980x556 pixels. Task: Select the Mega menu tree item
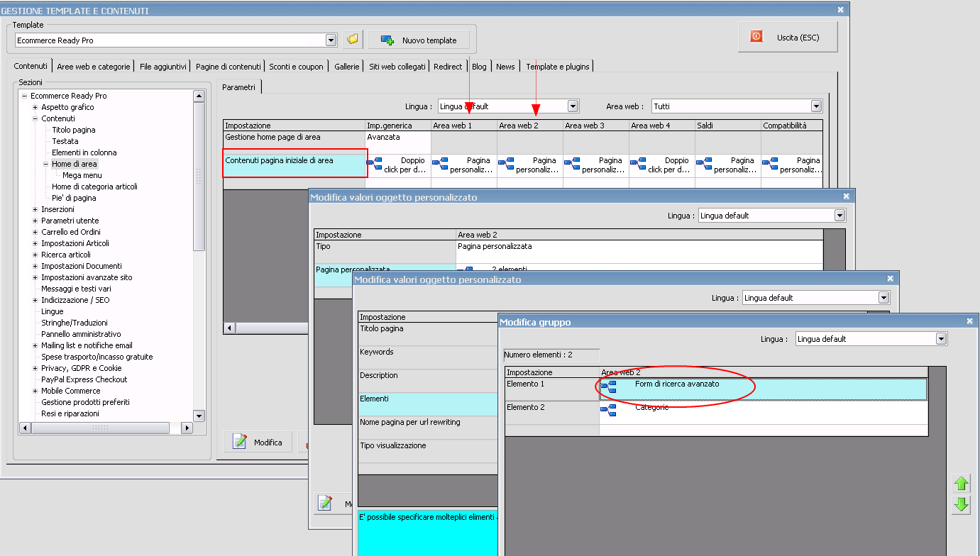tap(82, 175)
